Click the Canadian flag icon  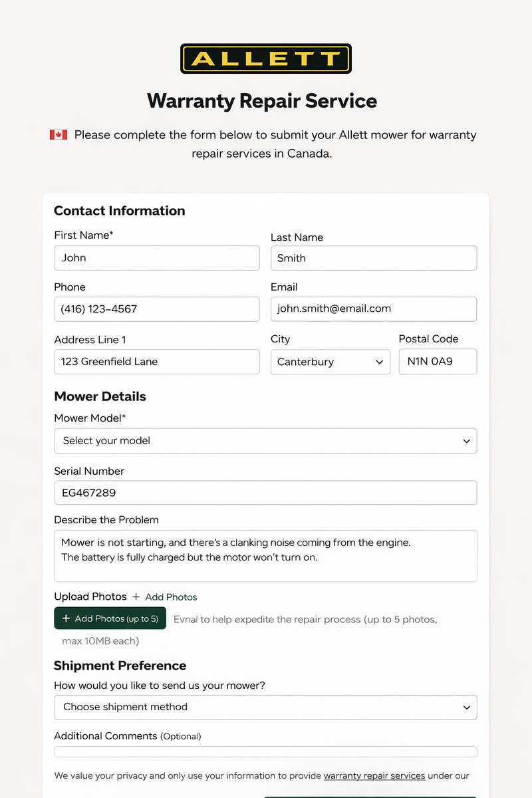click(59, 135)
